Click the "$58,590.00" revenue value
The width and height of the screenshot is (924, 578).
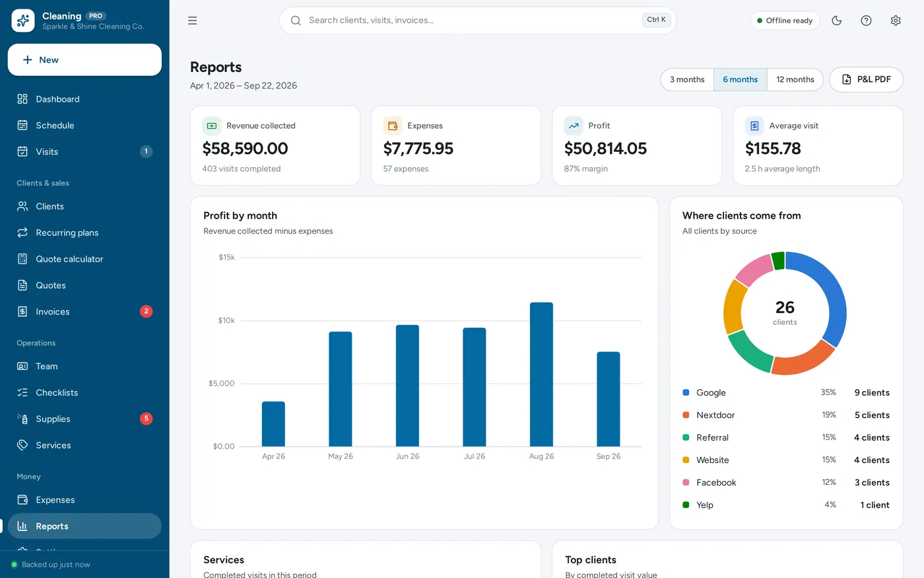[246, 149]
